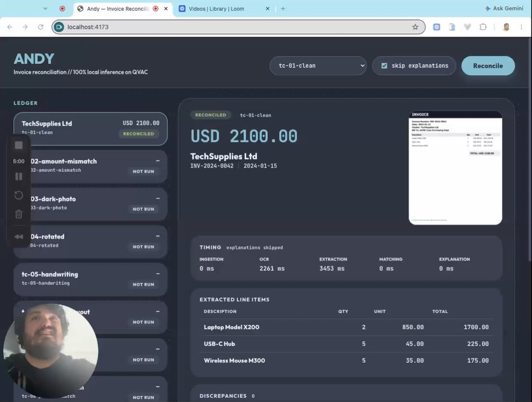Click the Loom rewind icon
The height and width of the screenshot is (402, 532).
[x=18, y=236]
